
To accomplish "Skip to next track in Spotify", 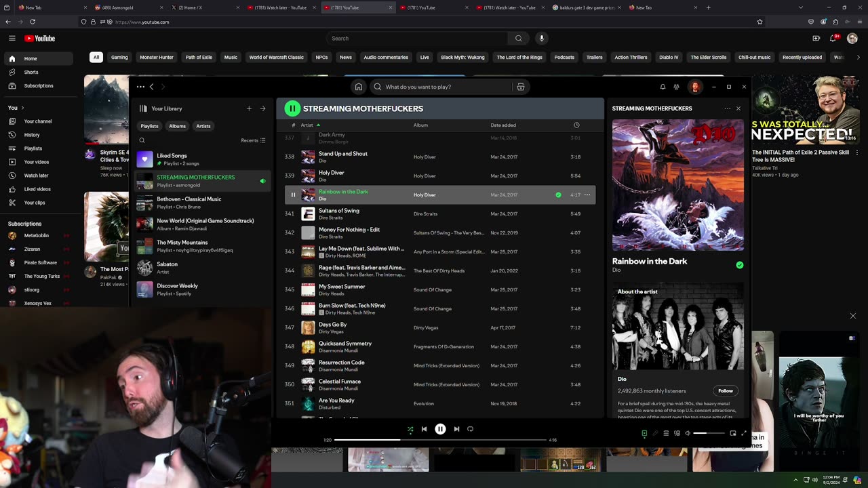I will 456,429.
